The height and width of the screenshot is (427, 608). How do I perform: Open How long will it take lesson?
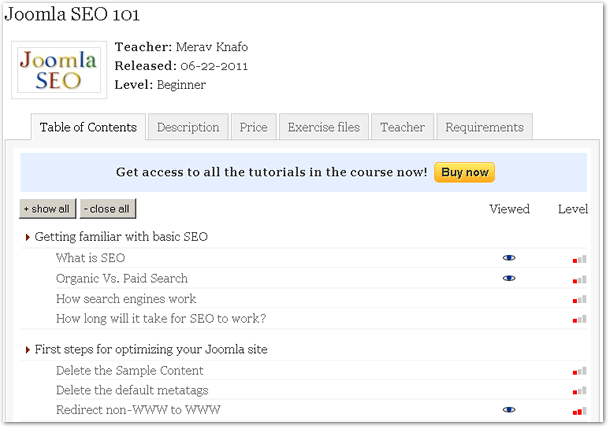coord(161,319)
